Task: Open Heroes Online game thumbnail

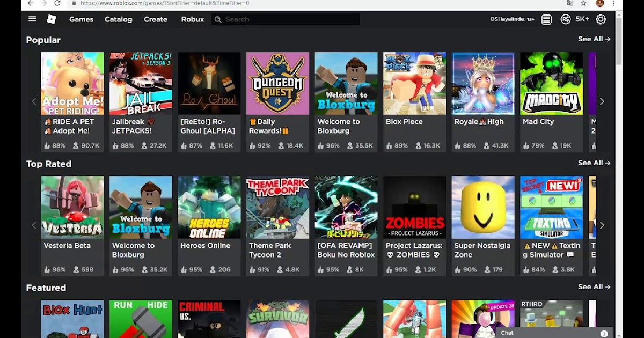Action: pyautogui.click(x=209, y=207)
